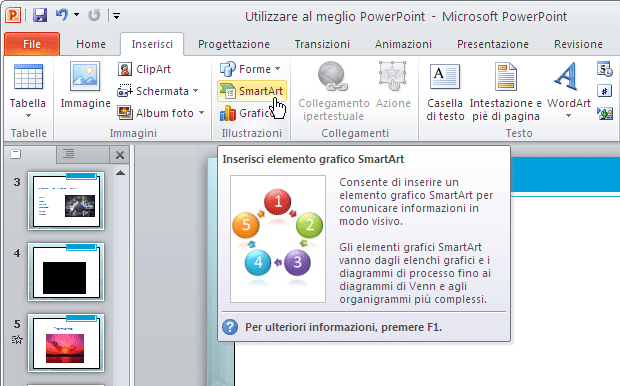This screenshot has width=620, height=386.
Task: Select the Inserisci tab
Action: click(152, 44)
